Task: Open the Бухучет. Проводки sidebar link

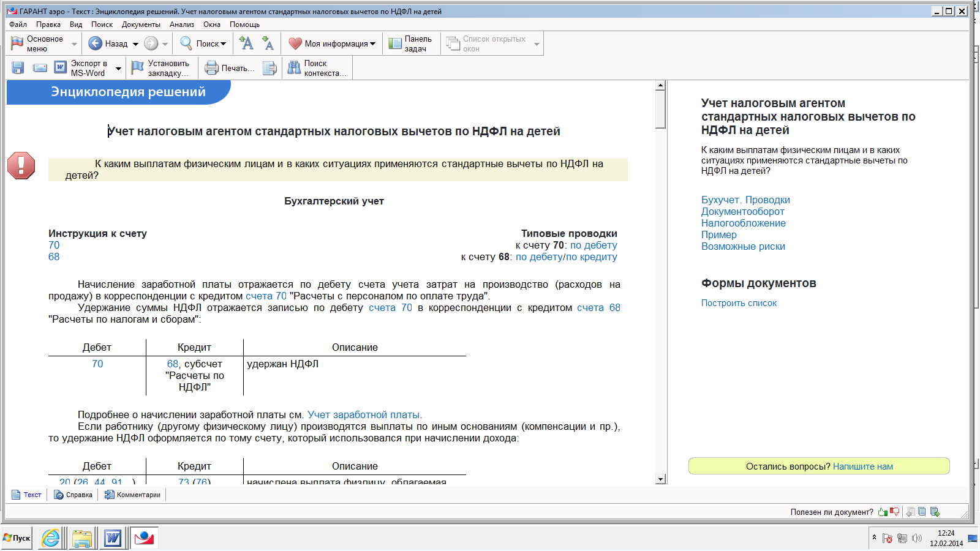Action: point(745,200)
